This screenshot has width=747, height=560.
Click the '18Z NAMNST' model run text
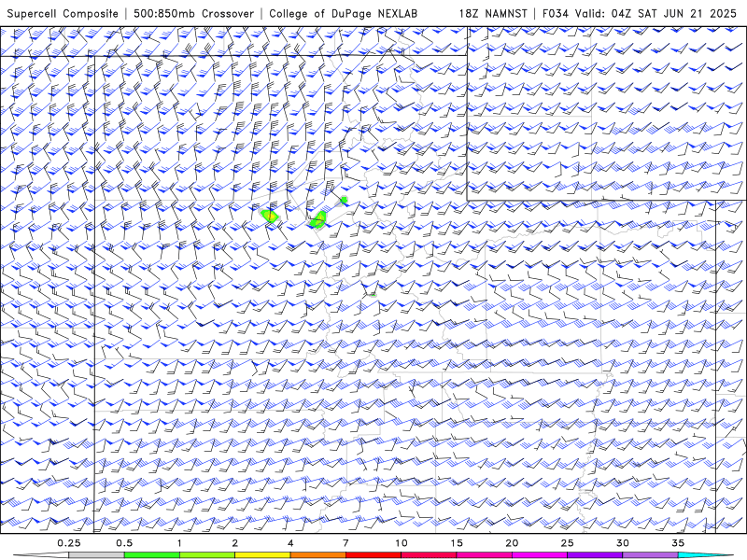coord(493,14)
